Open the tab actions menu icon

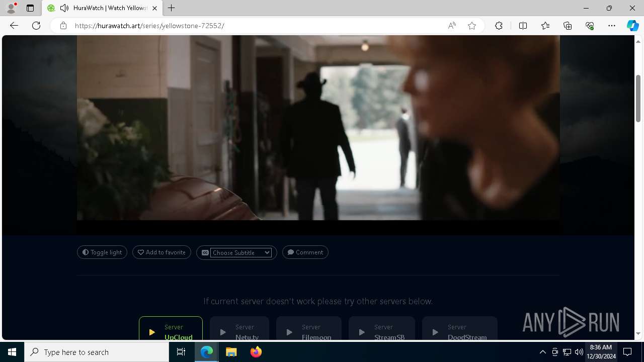tap(30, 8)
